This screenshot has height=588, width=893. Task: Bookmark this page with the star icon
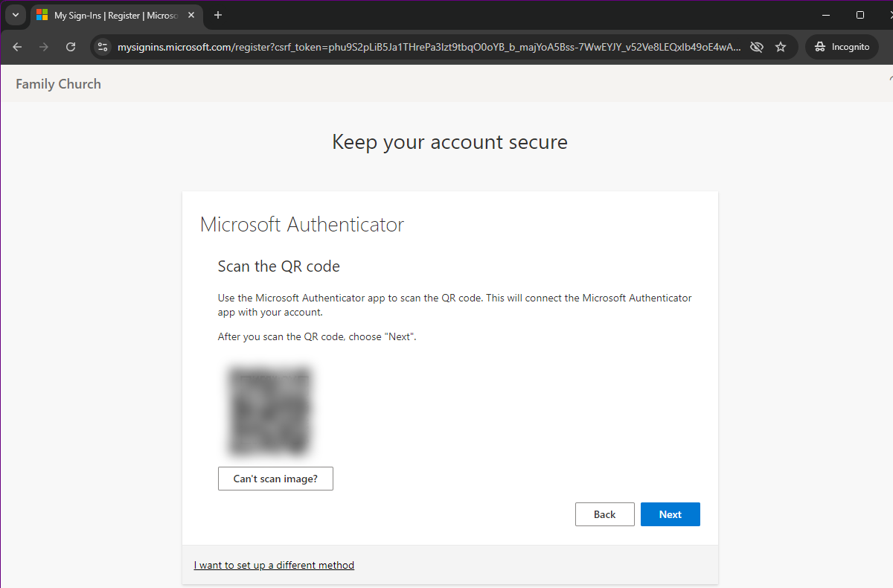pos(781,47)
